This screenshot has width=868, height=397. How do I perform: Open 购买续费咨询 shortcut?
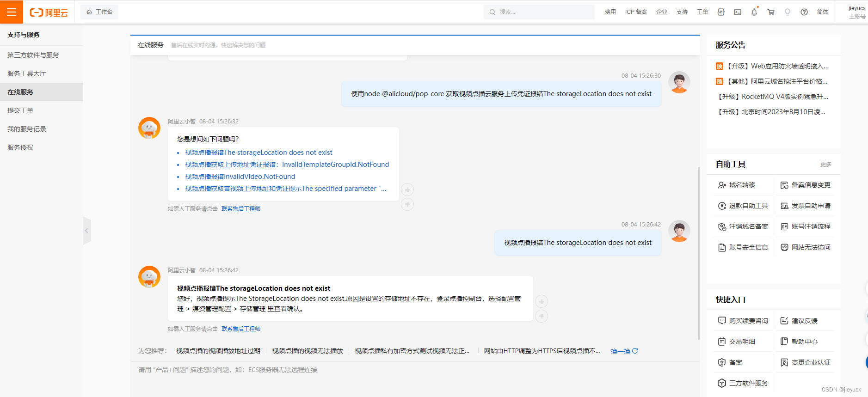(x=743, y=321)
